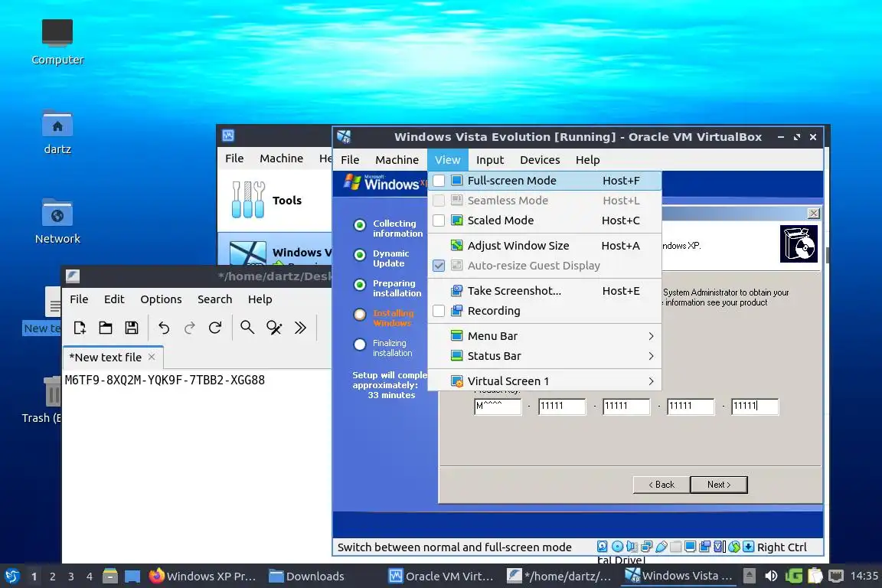Image resolution: width=882 pixels, height=588 pixels.
Task: Toggle the Auto-resize Guest Display checkbox
Action: click(439, 266)
